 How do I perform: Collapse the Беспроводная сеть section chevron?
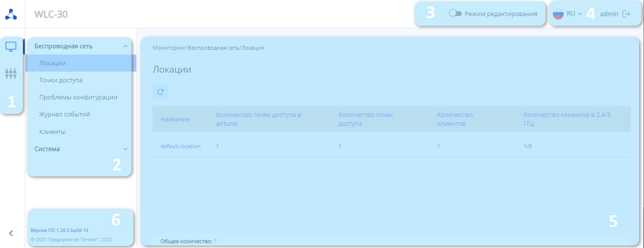[x=125, y=46]
